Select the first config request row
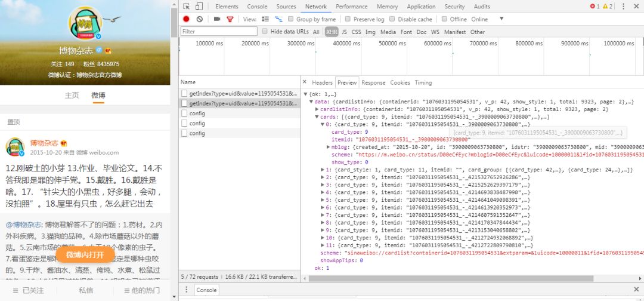 click(x=240, y=113)
